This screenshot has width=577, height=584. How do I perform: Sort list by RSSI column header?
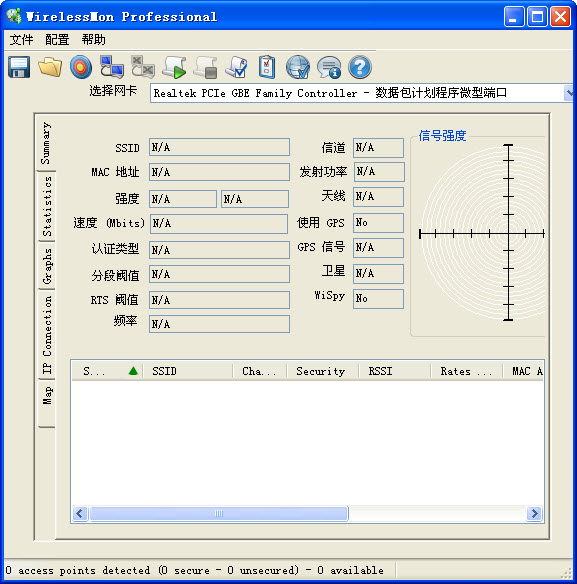pyautogui.click(x=395, y=371)
